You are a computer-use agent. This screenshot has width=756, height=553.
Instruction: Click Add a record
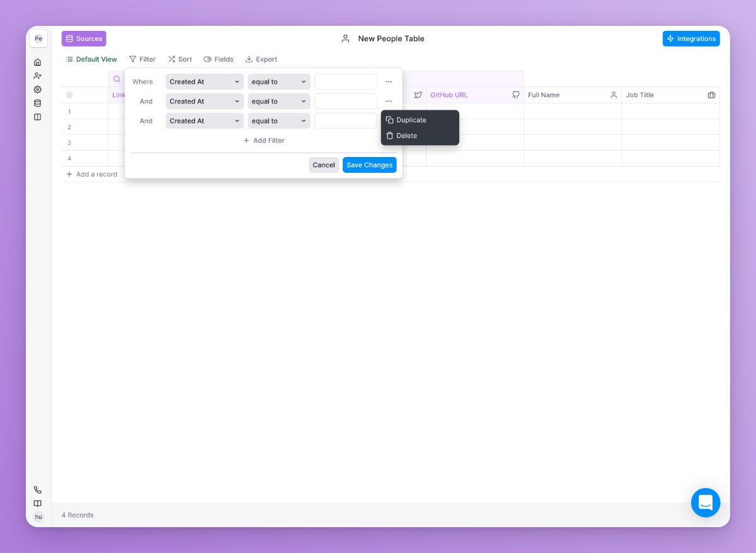click(92, 174)
